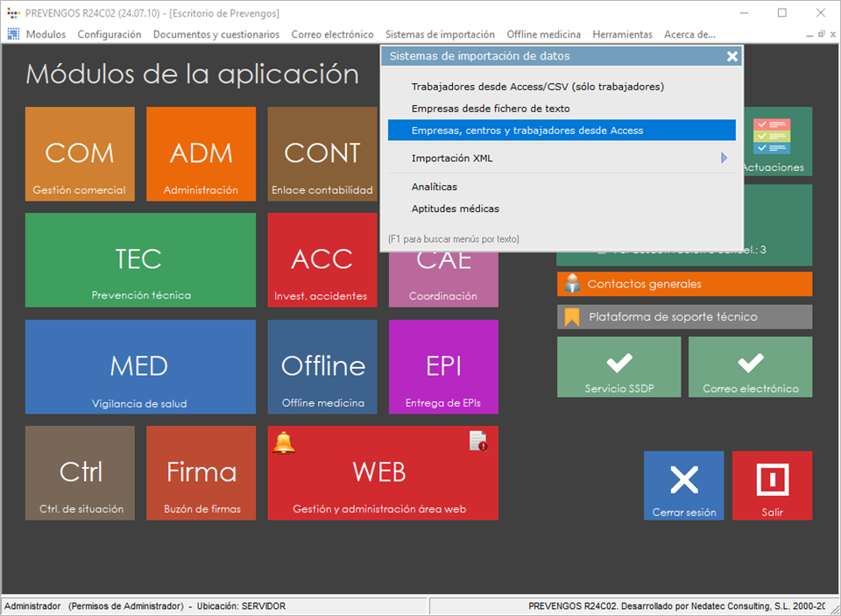Open the Configuración menu

109,34
